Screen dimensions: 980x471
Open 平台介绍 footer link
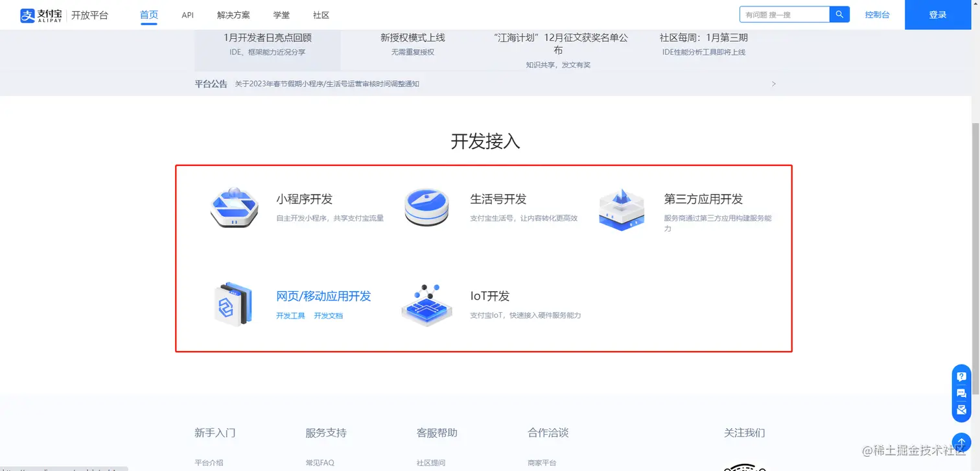point(209,463)
